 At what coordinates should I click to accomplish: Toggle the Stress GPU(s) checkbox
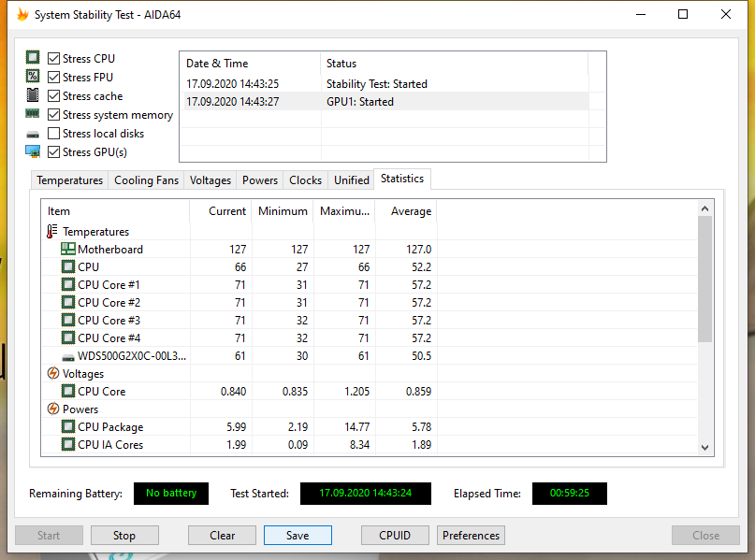click(54, 152)
